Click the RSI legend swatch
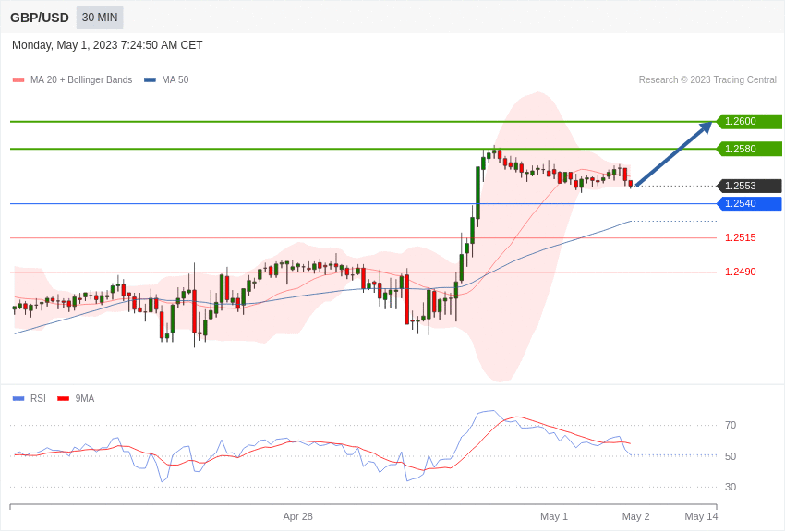The height and width of the screenshot is (532, 785). click(18, 398)
